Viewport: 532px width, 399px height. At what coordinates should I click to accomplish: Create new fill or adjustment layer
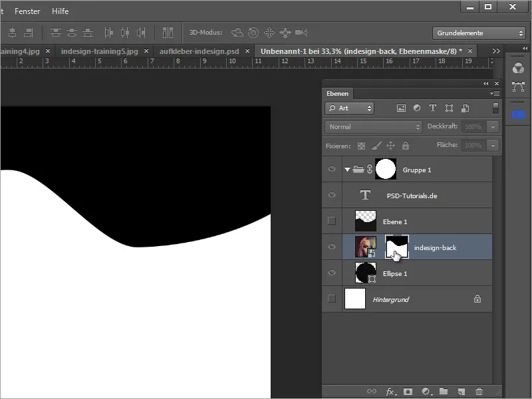(x=426, y=392)
